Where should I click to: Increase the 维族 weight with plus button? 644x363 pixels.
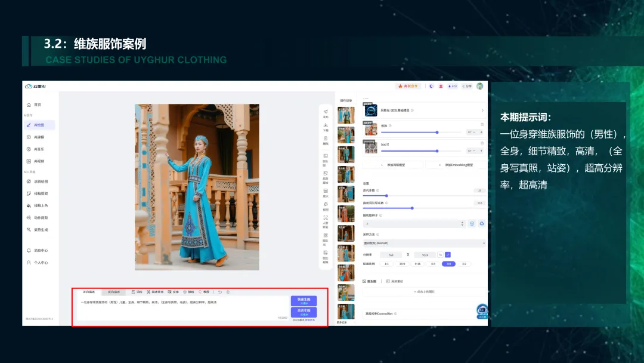click(481, 133)
